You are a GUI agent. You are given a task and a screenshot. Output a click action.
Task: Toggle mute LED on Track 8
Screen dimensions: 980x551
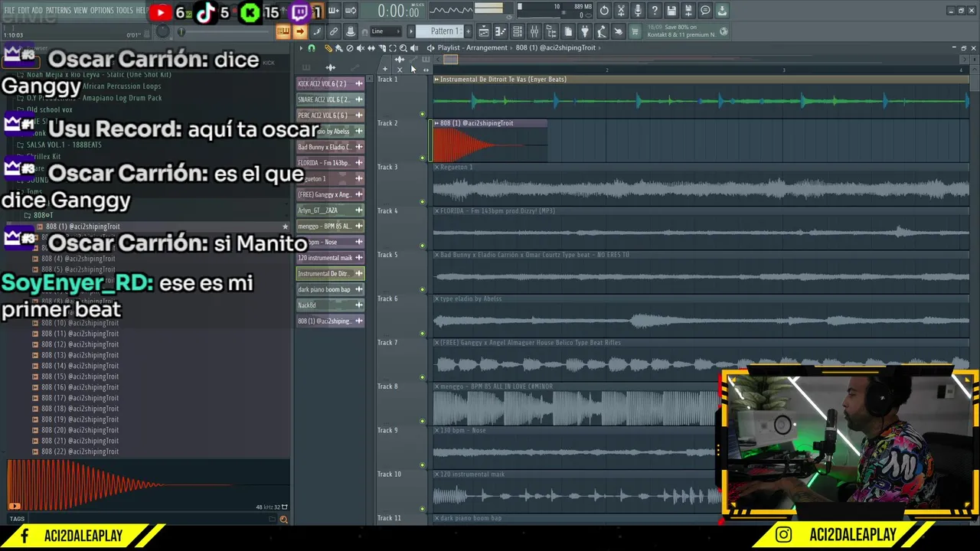423,422
